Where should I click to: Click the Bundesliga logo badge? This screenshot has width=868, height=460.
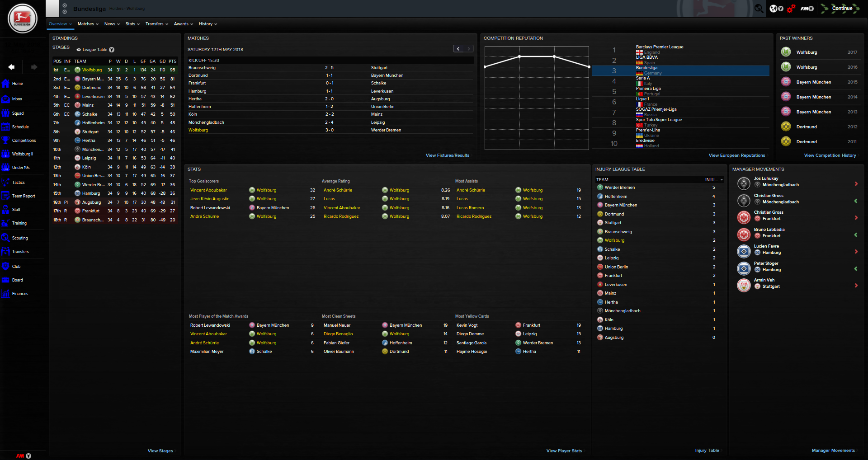pos(23,18)
